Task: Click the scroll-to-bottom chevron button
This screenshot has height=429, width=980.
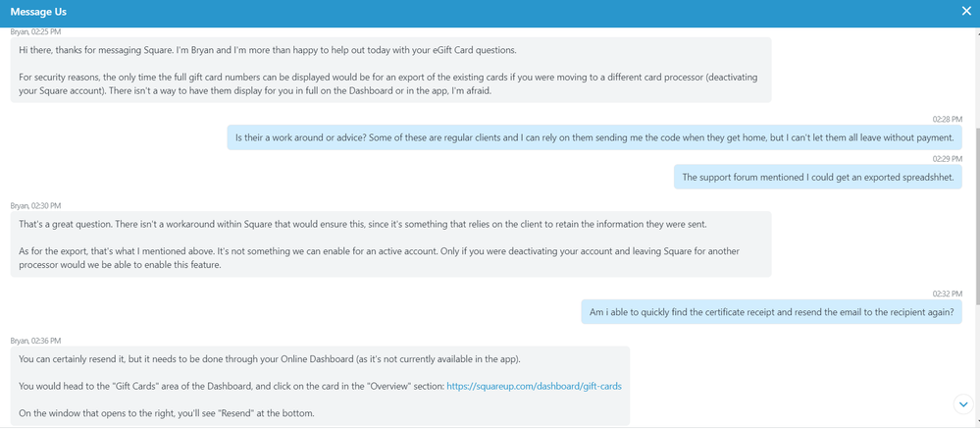Action: (x=962, y=403)
